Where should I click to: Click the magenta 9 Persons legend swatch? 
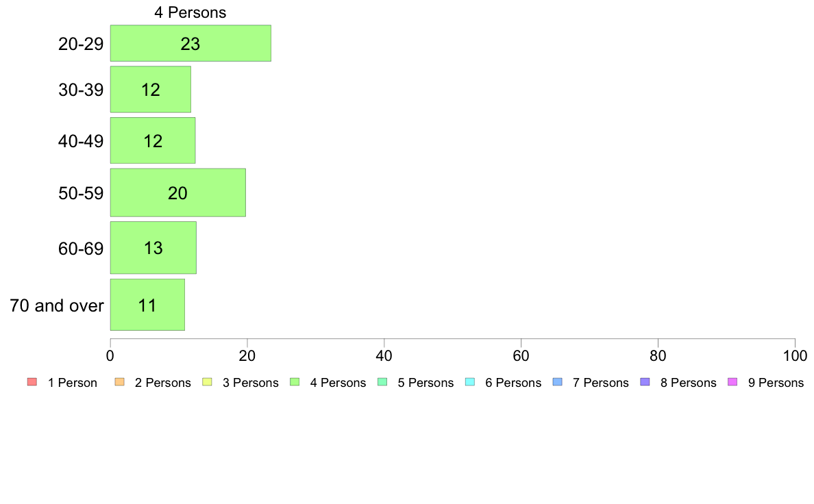click(732, 382)
